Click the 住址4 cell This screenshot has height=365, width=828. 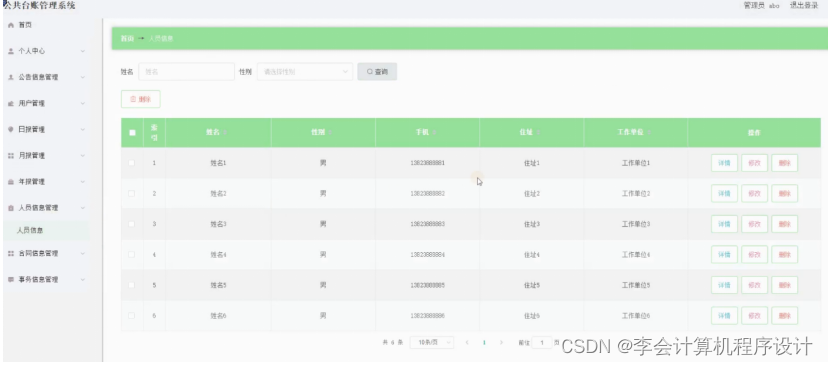click(531, 255)
